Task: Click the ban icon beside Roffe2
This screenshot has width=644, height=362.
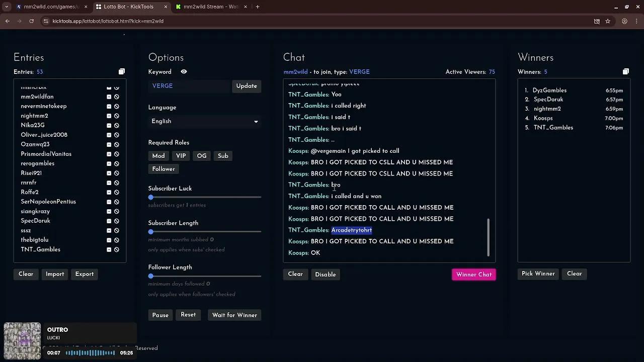Action: coord(117,192)
